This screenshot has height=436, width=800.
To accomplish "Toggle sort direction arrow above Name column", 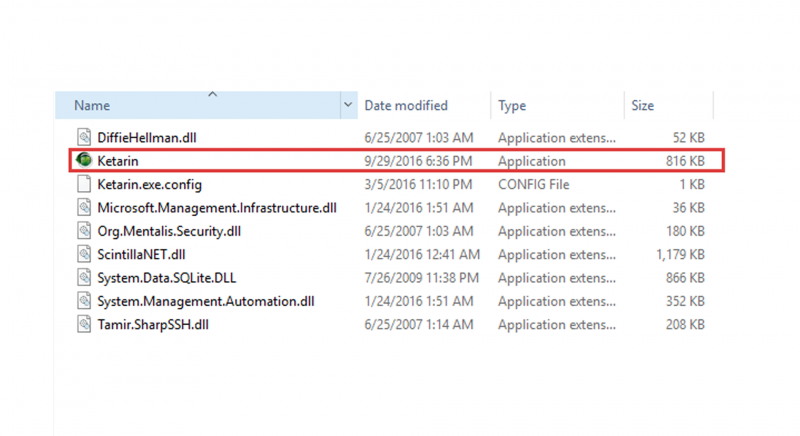I will 212,95.
